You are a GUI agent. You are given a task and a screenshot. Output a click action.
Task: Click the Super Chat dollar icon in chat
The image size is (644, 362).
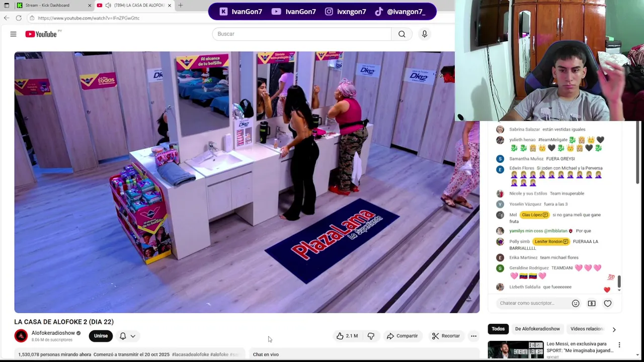pyautogui.click(x=592, y=303)
